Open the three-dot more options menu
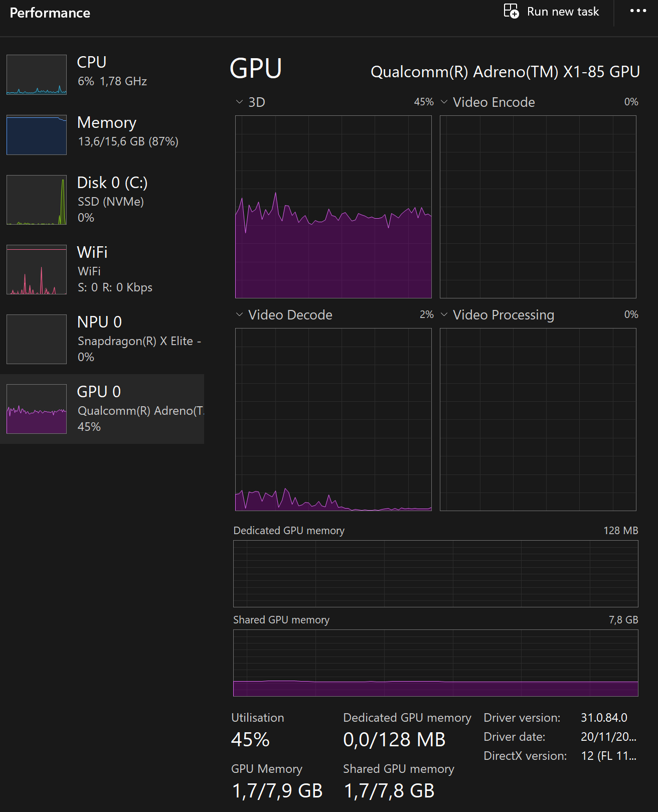The height and width of the screenshot is (812, 658). point(638,11)
